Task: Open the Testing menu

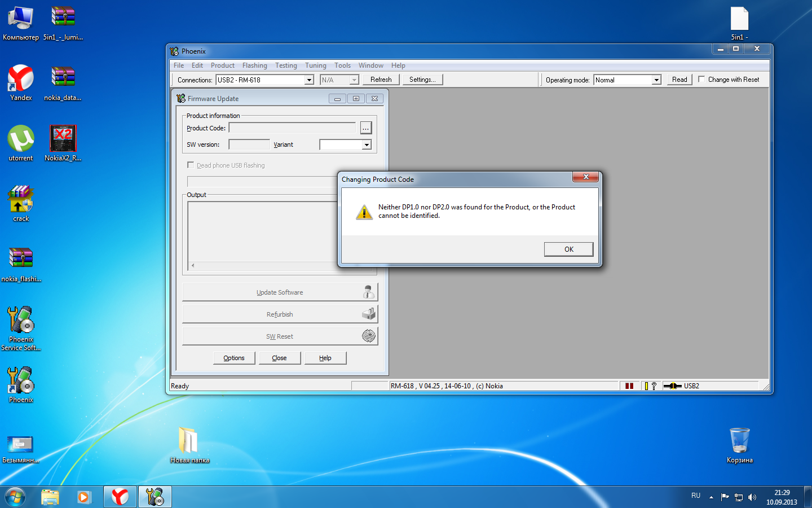Action: click(286, 65)
